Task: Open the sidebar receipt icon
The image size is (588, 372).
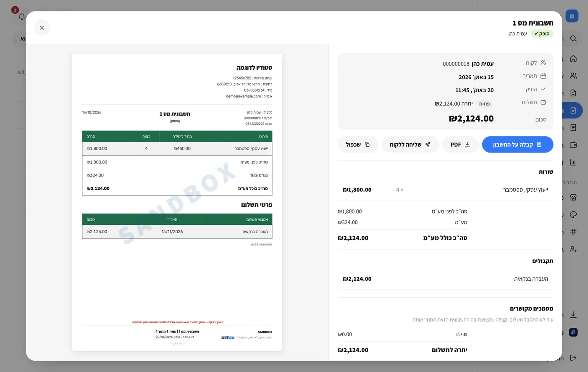Action: [573, 127]
